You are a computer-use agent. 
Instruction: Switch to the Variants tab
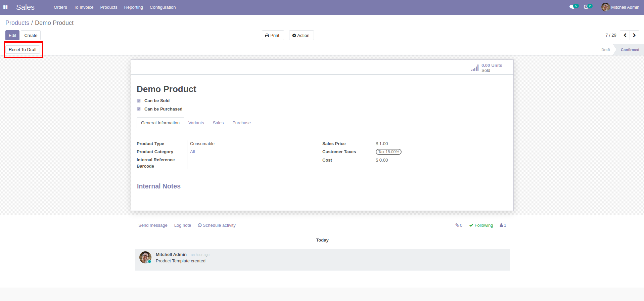[196, 123]
